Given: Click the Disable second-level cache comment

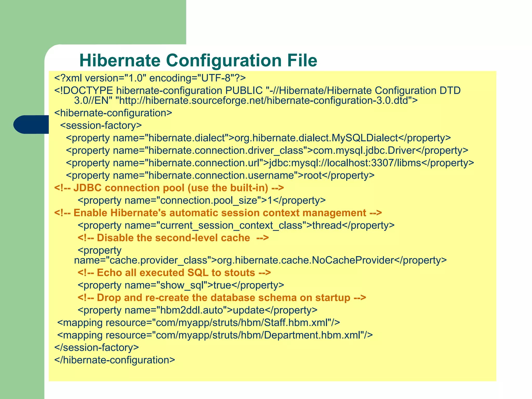Looking at the screenshot, I should coord(173,238).
